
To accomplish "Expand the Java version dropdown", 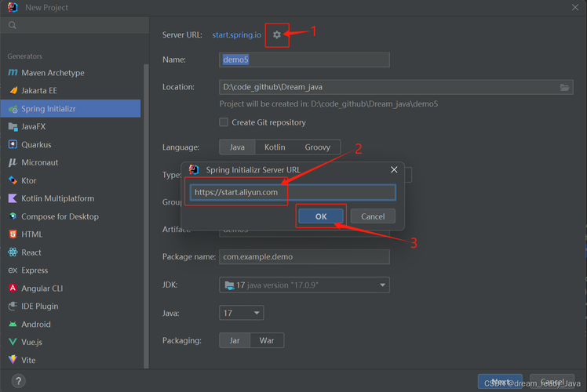I will [242, 314].
